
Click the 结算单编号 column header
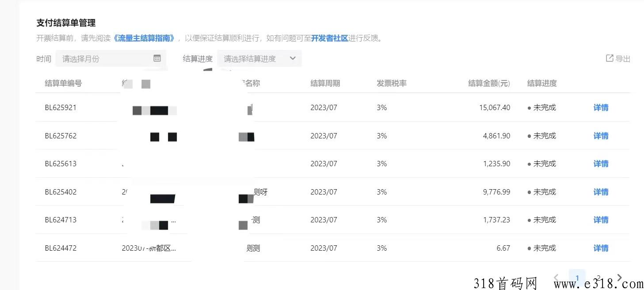(63, 83)
